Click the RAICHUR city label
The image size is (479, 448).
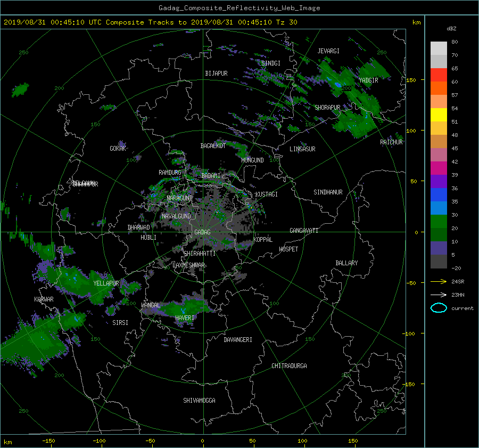tap(391, 142)
